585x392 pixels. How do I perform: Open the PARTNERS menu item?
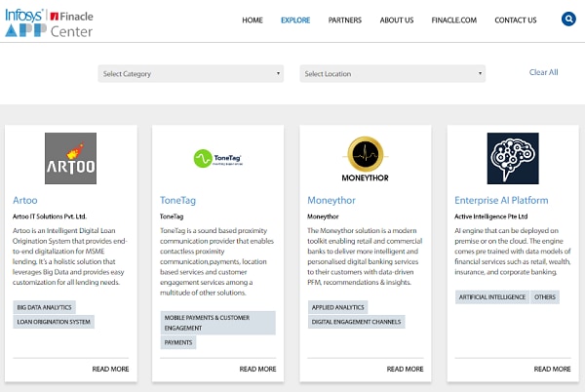point(345,20)
